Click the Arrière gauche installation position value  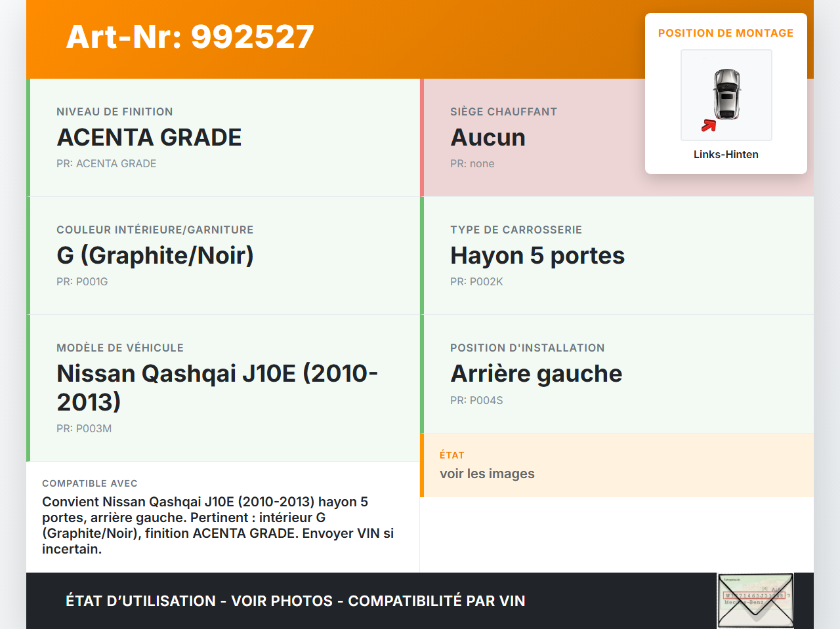click(535, 373)
